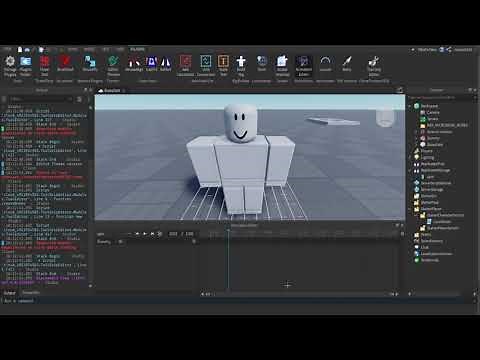480x360 pixels.
Task: Click the timeline playhead marker
Action: pyautogui.click(x=229, y=230)
